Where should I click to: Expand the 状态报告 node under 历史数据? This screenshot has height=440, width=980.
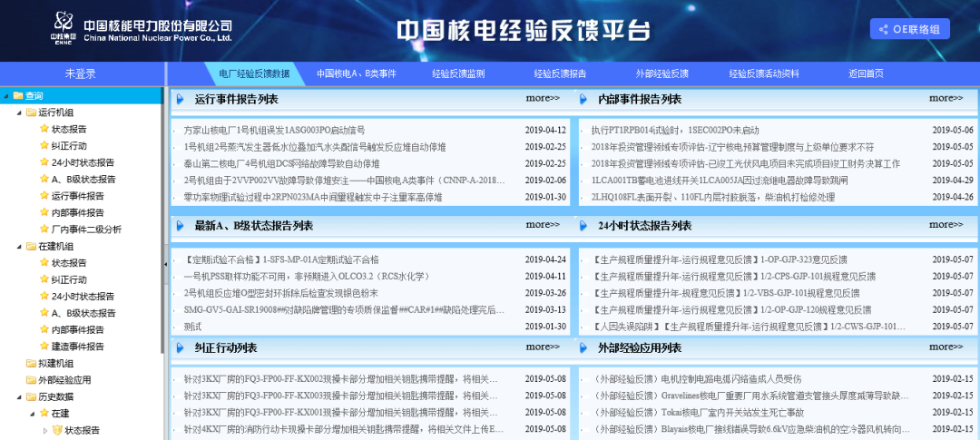click(45, 430)
